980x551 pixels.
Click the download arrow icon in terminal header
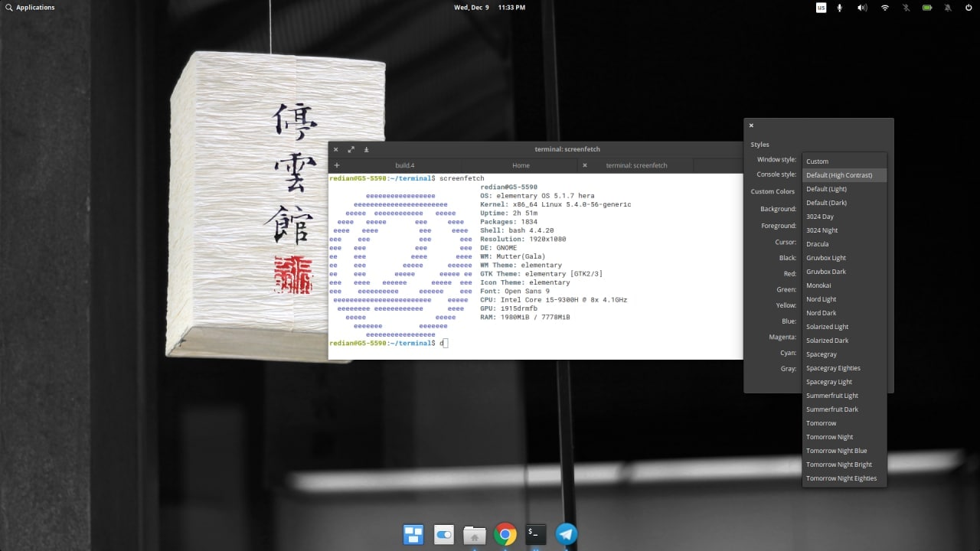[367, 149]
